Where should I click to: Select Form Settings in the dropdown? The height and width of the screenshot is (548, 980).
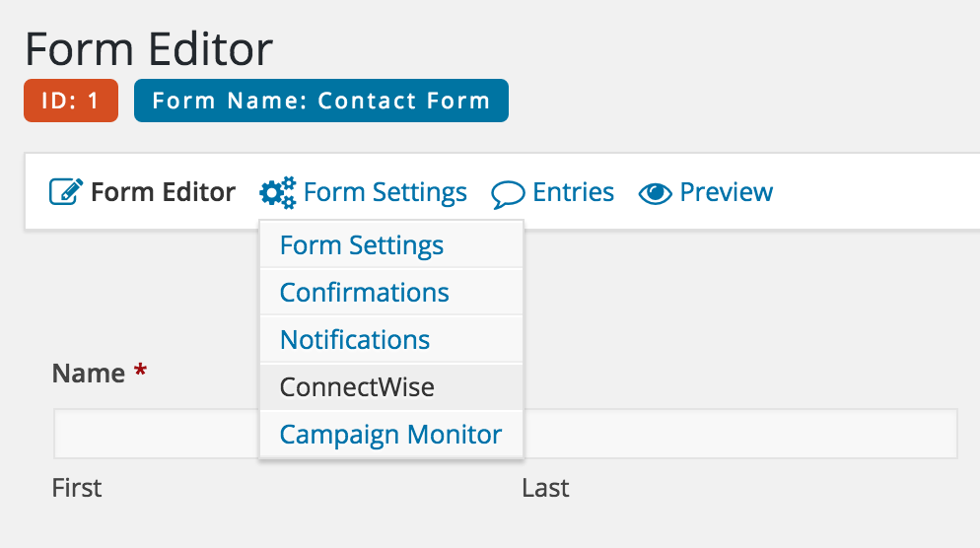coord(391,244)
